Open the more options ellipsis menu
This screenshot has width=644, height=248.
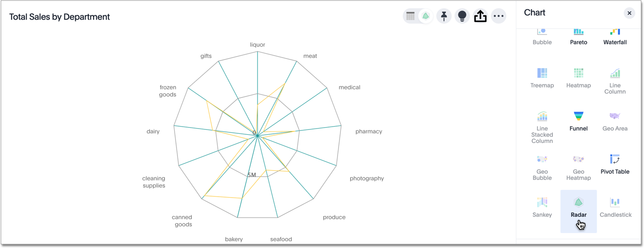pos(499,16)
